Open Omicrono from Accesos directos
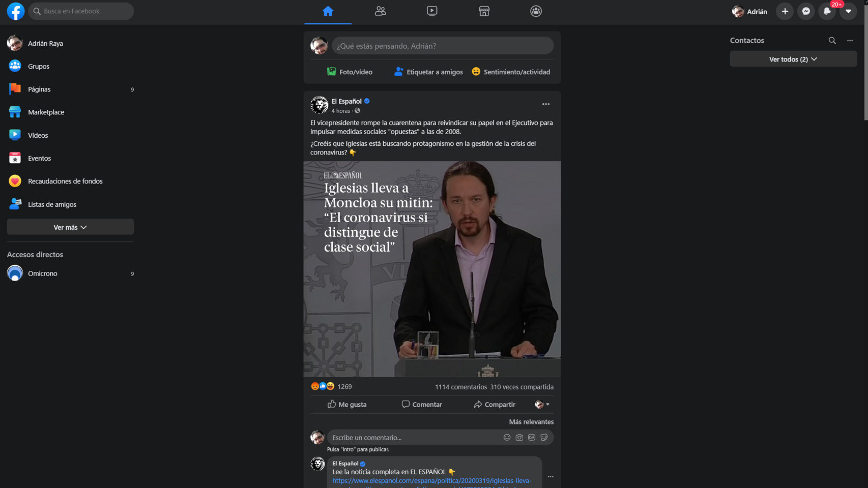The image size is (868, 488). (43, 273)
